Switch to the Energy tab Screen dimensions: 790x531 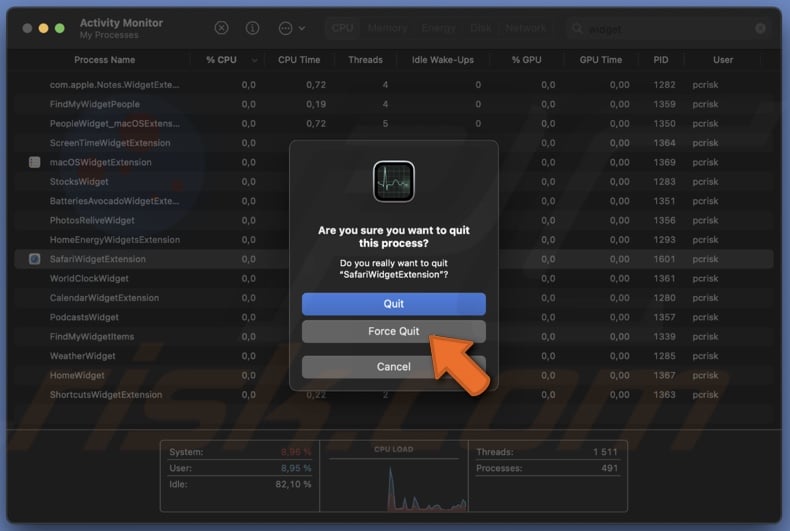438,28
